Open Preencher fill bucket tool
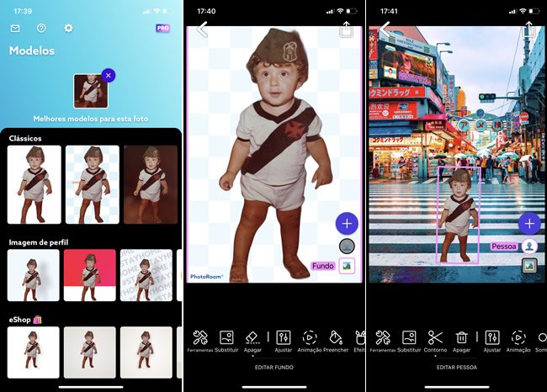 (x=336, y=341)
